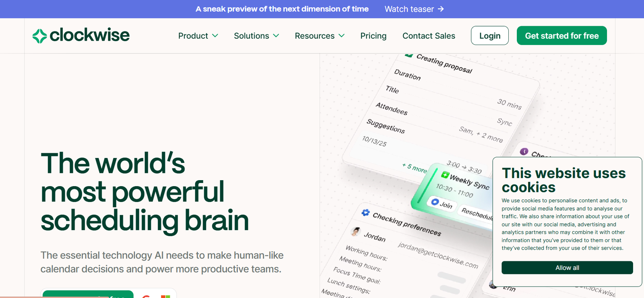Click the +5 more suggestions link
Image resolution: width=644 pixels, height=298 pixels.
pyautogui.click(x=415, y=168)
